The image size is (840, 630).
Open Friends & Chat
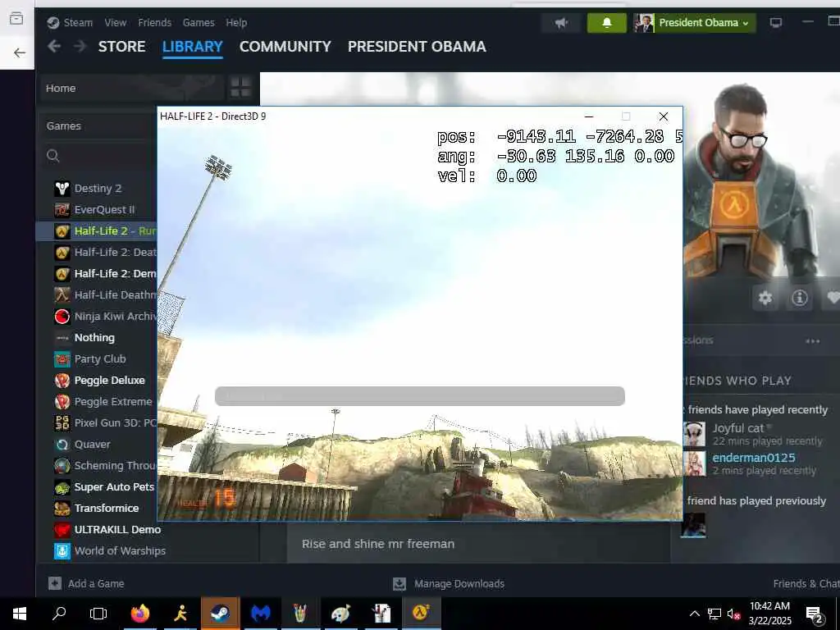point(806,583)
